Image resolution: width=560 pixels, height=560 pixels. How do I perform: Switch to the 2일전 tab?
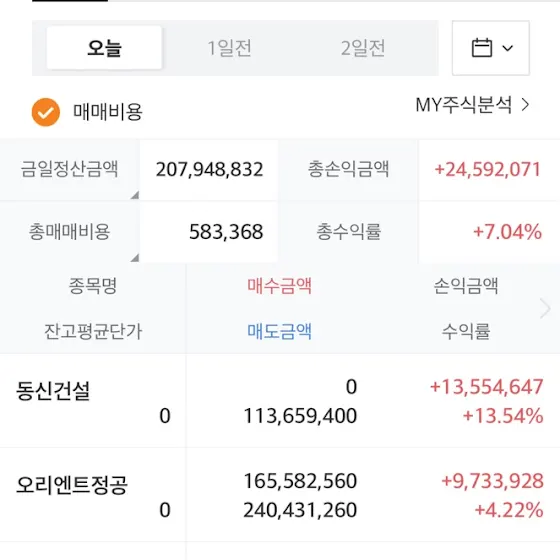363,48
